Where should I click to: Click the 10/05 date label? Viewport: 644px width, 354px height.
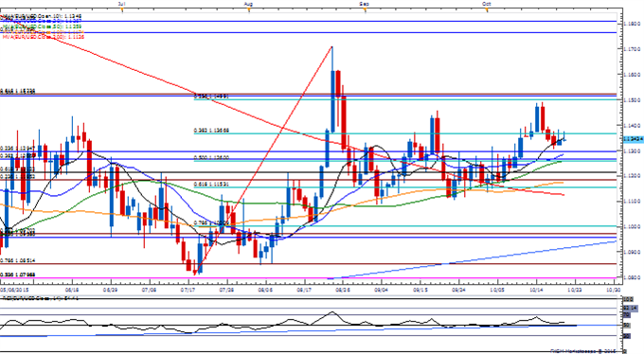coord(497,290)
